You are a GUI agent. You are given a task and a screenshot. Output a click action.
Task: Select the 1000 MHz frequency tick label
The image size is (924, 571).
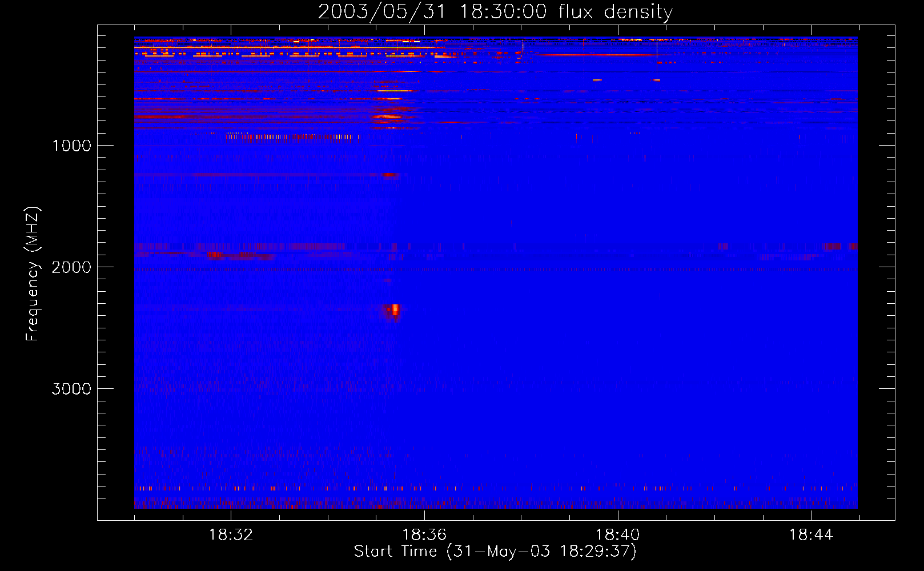[x=71, y=146]
